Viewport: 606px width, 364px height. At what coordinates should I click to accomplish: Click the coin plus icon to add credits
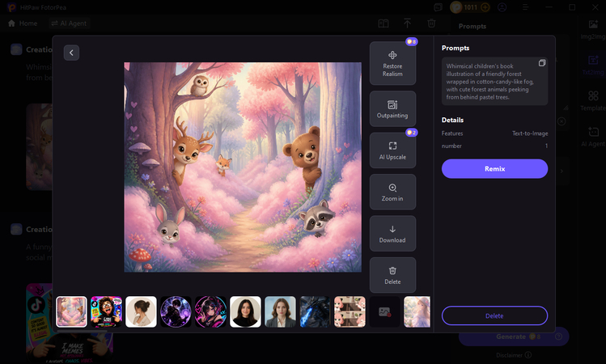[485, 7]
